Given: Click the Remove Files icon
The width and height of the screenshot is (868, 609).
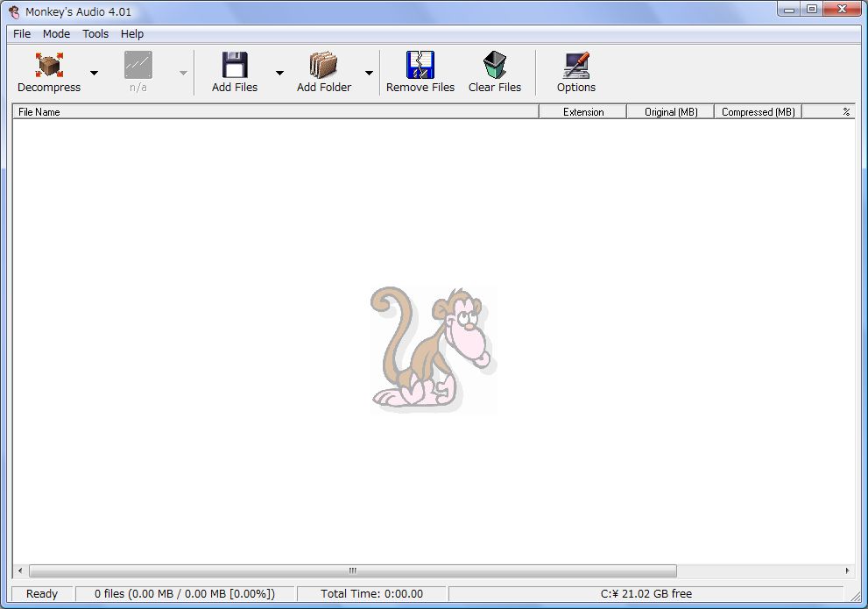Looking at the screenshot, I should coord(420,66).
